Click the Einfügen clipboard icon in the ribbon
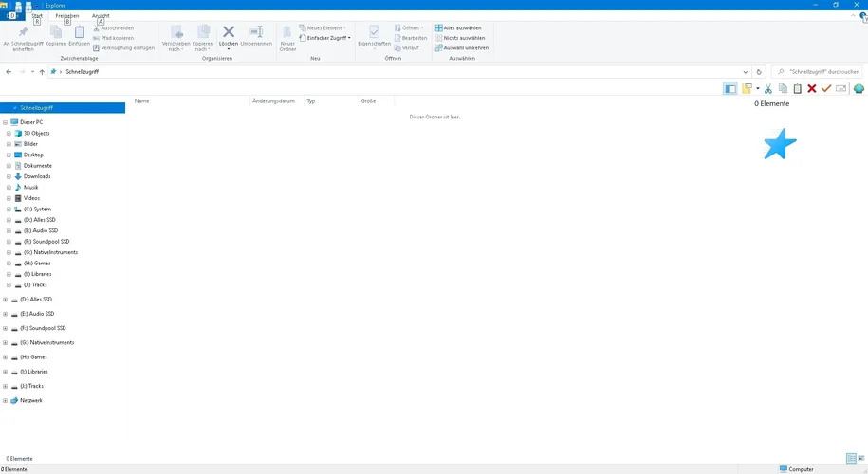The image size is (868, 474). (x=79, y=32)
